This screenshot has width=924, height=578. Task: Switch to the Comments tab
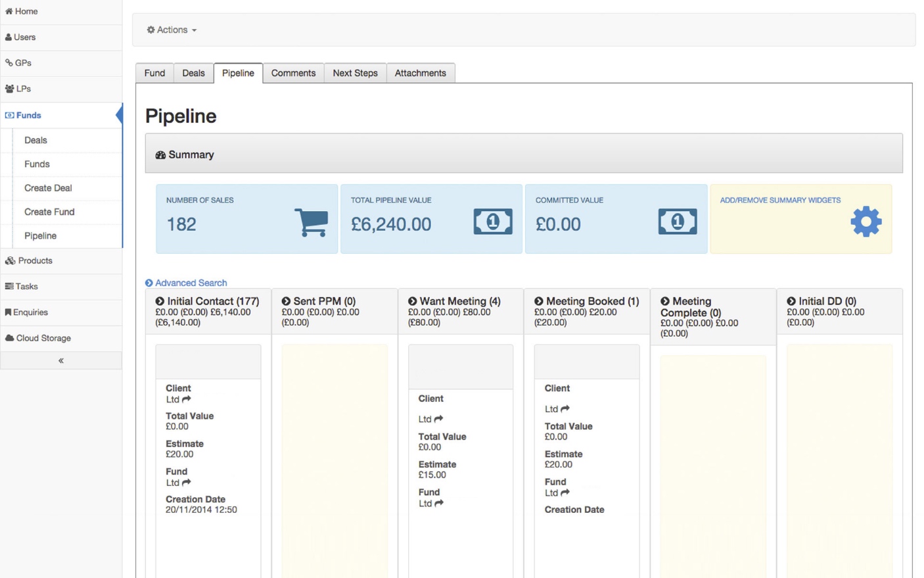pos(293,73)
